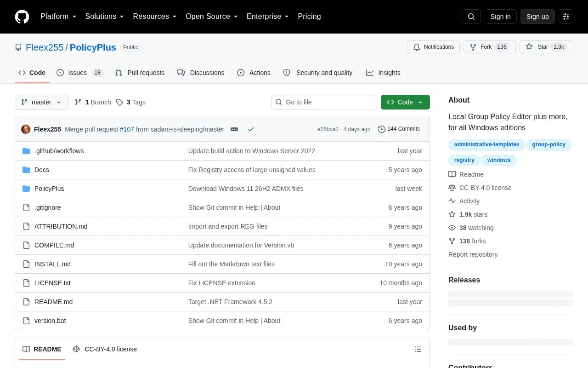Click the tag icon beside 3 Tags

click(119, 102)
